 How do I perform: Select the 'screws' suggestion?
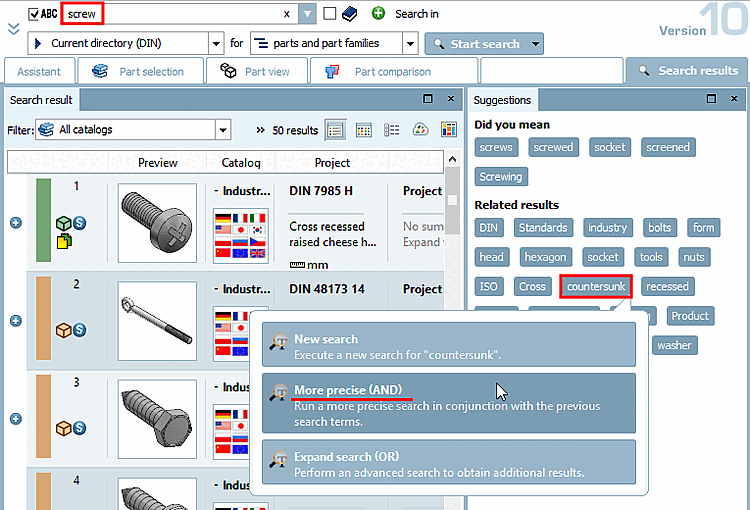tap(496, 147)
